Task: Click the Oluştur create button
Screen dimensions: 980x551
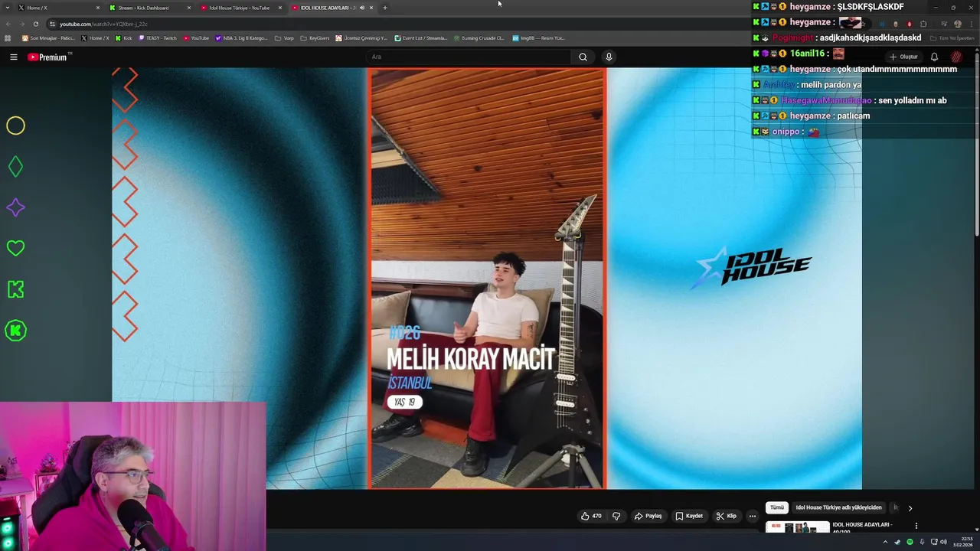Action: (903, 57)
